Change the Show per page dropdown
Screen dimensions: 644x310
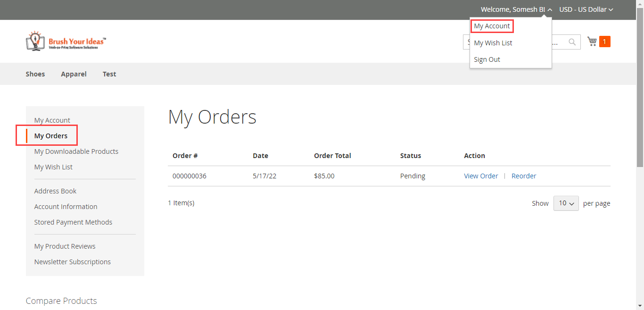click(566, 203)
